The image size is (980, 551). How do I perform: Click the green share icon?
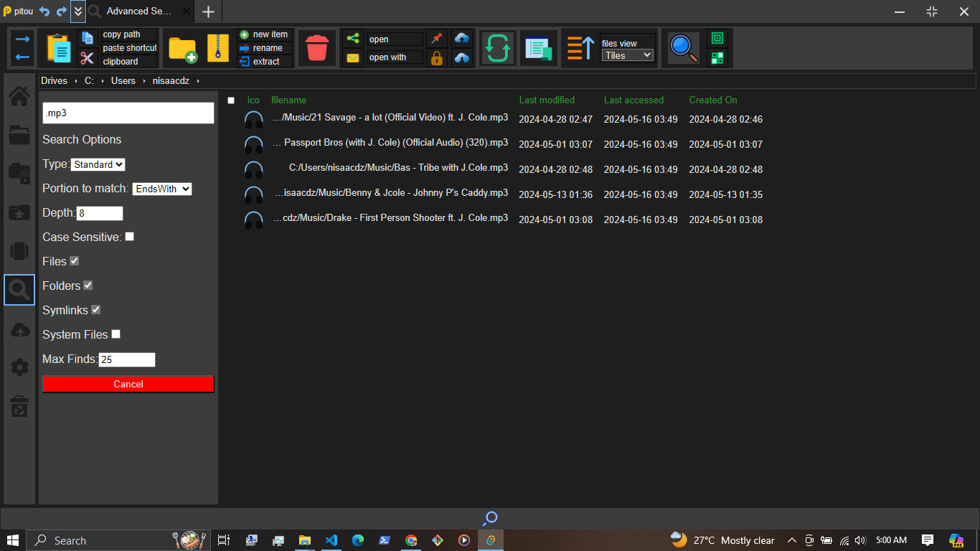352,38
